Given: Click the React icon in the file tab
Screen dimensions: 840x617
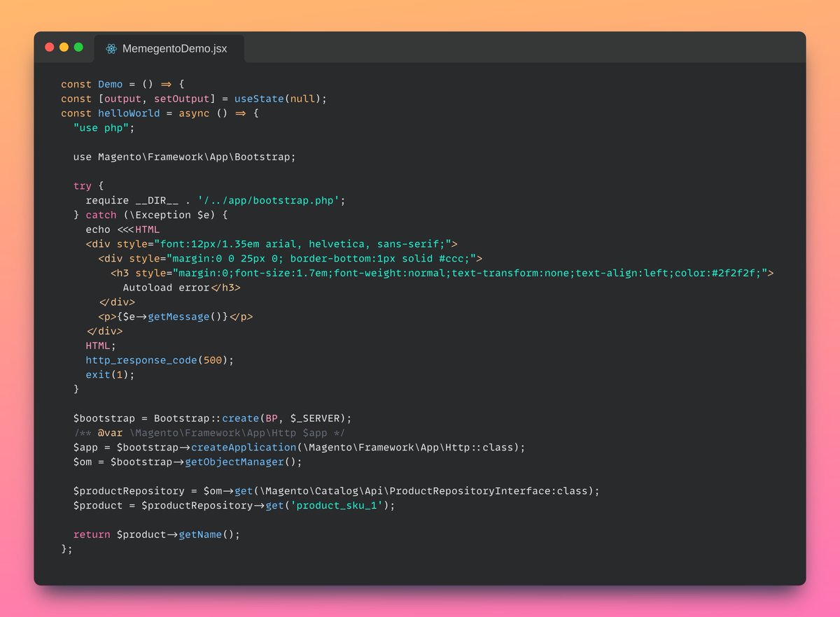Looking at the screenshot, I should click(111, 49).
